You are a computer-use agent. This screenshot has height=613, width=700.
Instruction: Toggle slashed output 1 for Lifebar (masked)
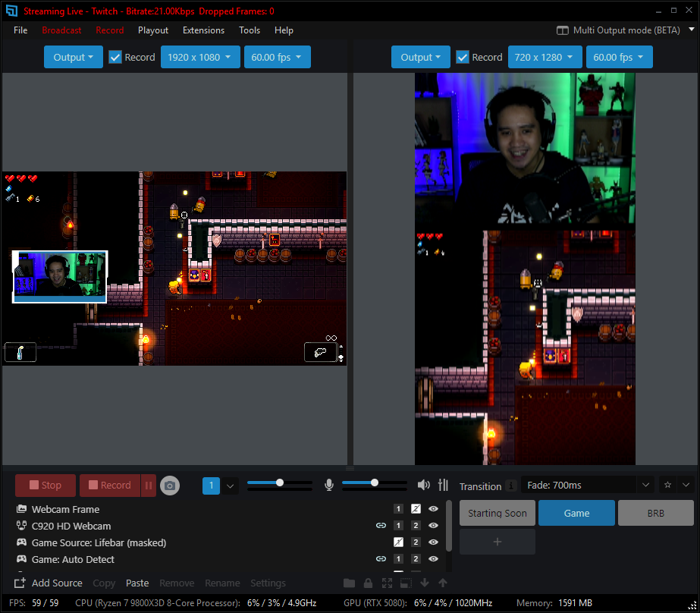(398, 542)
